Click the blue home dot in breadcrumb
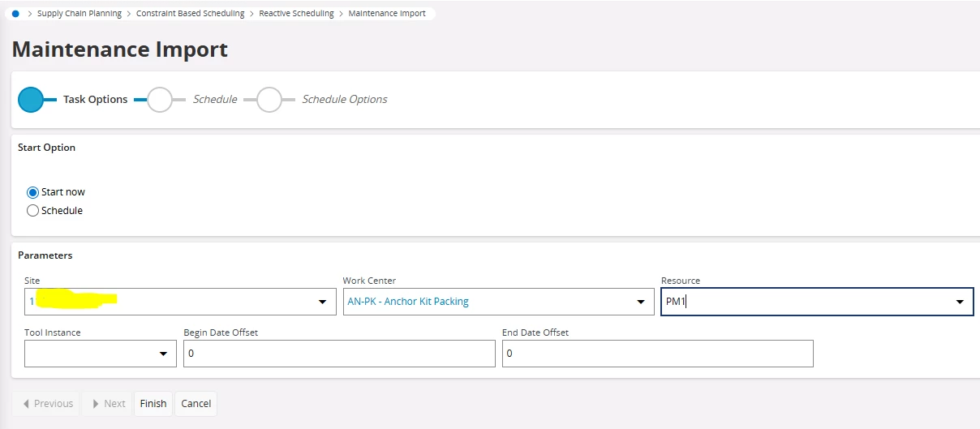The height and width of the screenshot is (429, 980). [x=15, y=14]
